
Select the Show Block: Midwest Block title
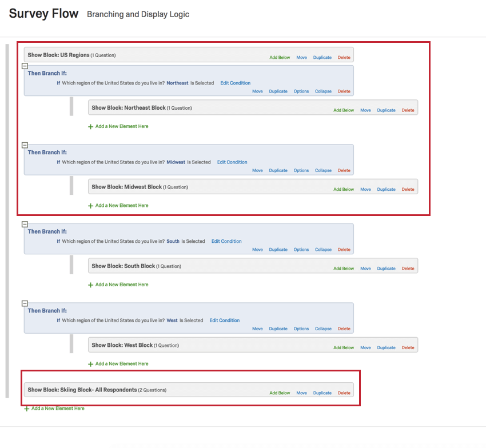click(127, 187)
